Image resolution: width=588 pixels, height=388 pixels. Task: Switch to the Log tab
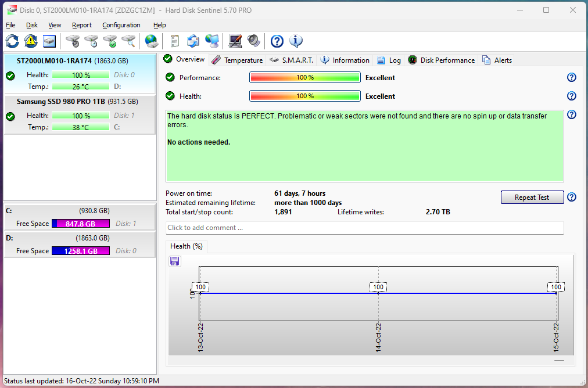[389, 60]
